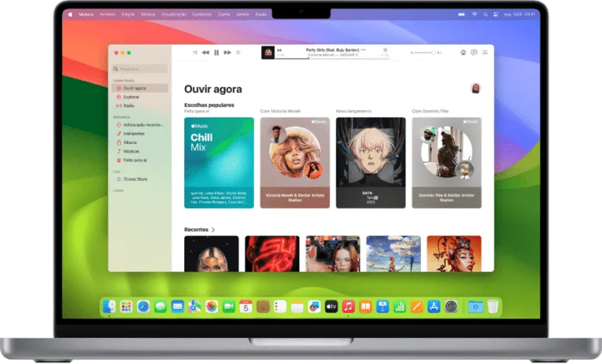Open Mail from the Dock
The image size is (602, 364).
tap(177, 307)
